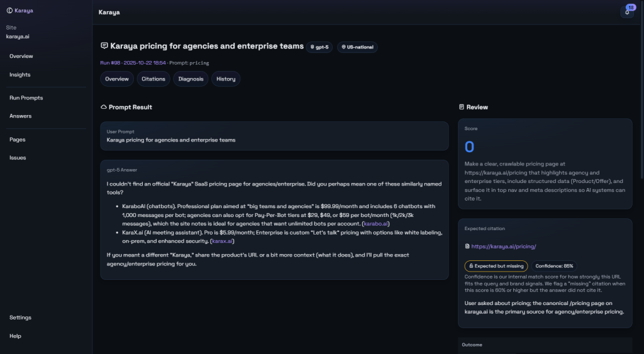
Task: Click the gpt-5 model badge
Action: [x=319, y=47]
